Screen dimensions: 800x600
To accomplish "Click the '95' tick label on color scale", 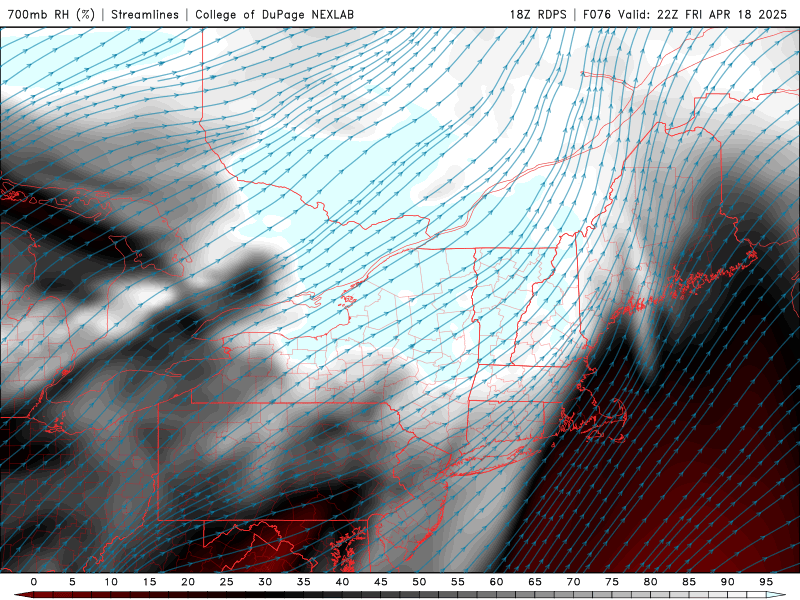I will 766,582.
